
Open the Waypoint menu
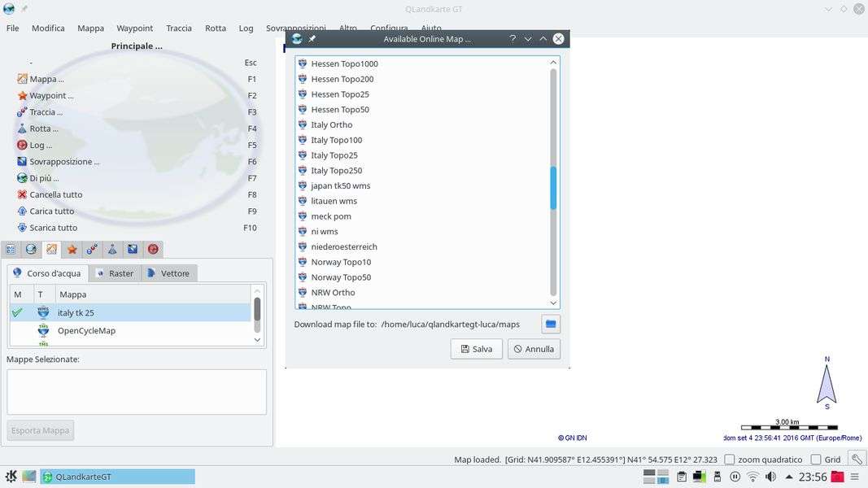pos(134,28)
